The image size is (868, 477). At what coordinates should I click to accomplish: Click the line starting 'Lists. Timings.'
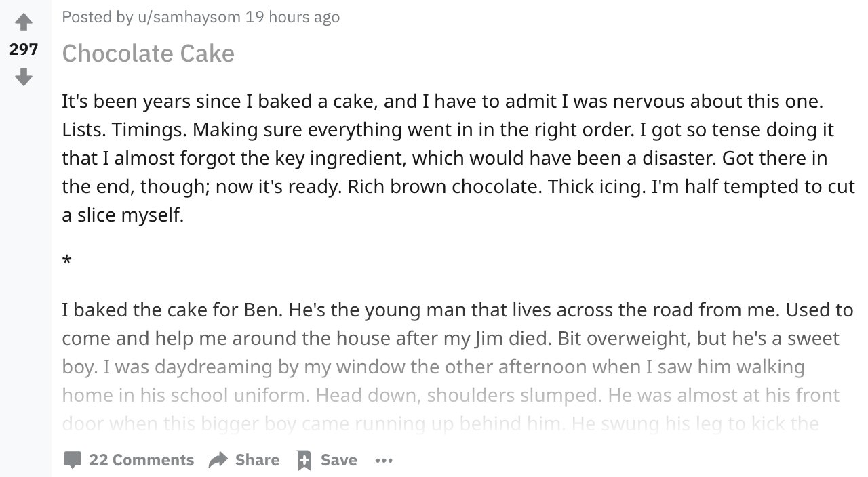(448, 130)
